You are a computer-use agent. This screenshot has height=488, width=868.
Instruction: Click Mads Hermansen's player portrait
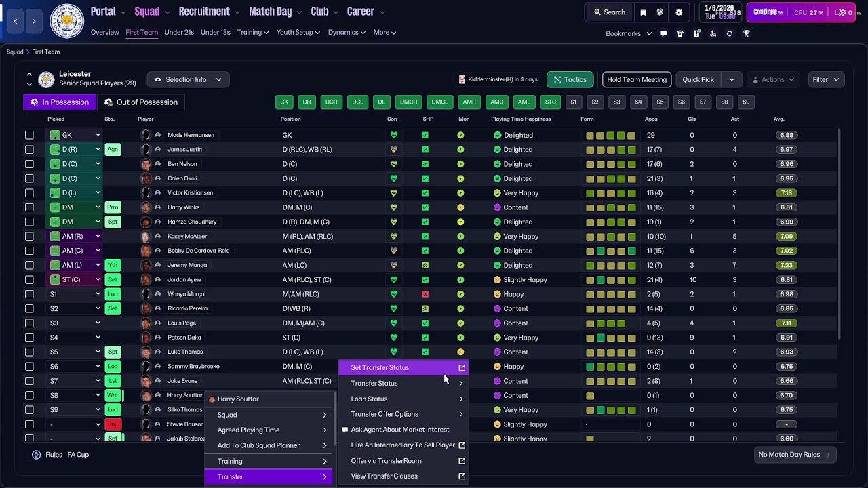pos(145,135)
